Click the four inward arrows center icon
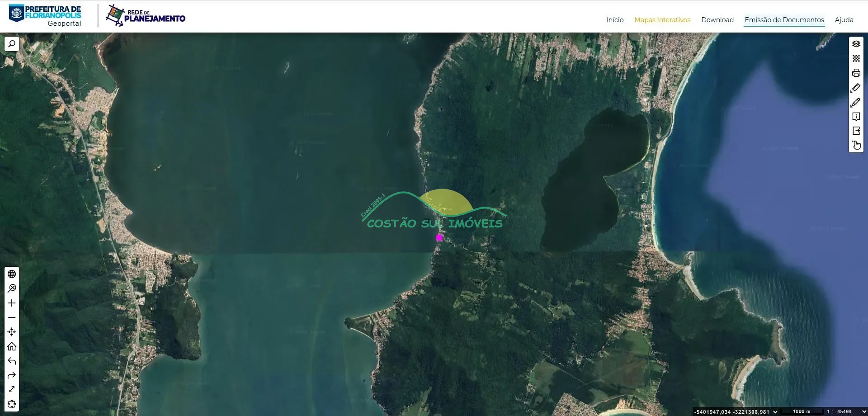The width and height of the screenshot is (868, 416). click(12, 332)
